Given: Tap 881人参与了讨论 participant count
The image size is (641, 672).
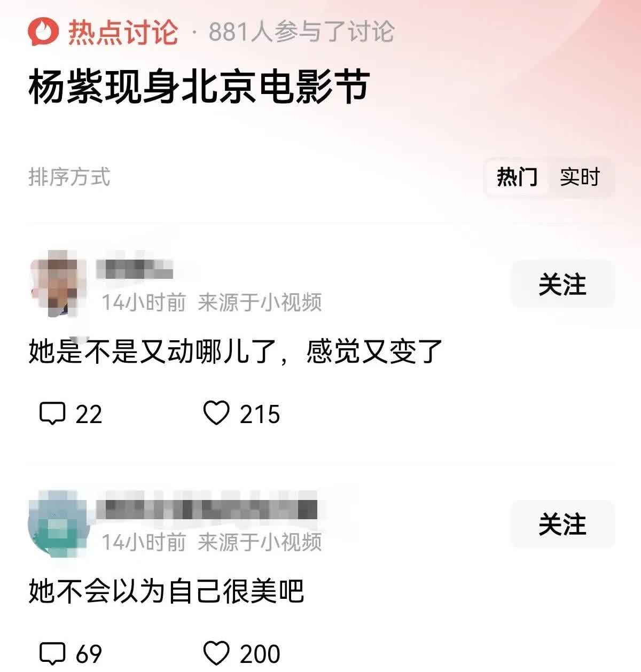Looking at the screenshot, I should point(301,32).
